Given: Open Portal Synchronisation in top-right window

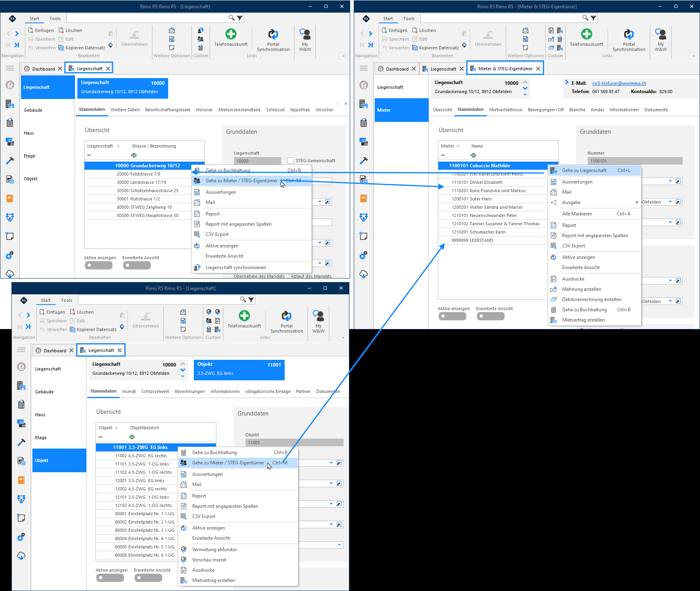Looking at the screenshot, I should coord(629,40).
